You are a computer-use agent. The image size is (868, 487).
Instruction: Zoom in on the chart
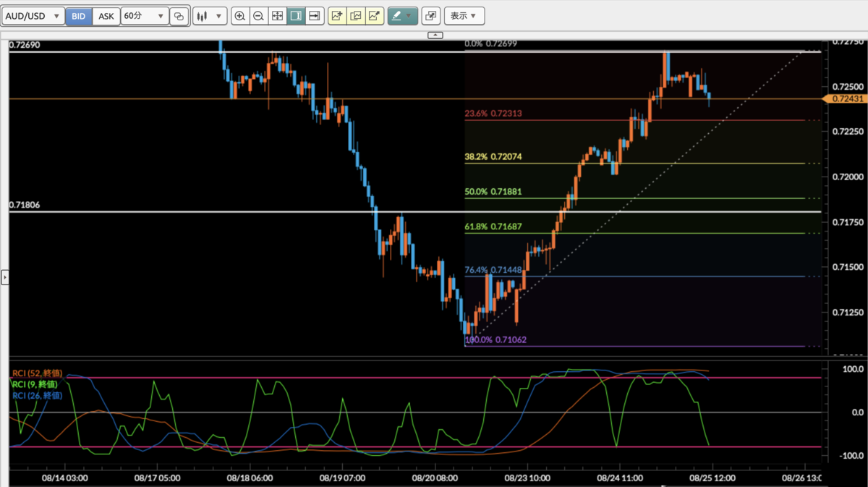(x=240, y=16)
